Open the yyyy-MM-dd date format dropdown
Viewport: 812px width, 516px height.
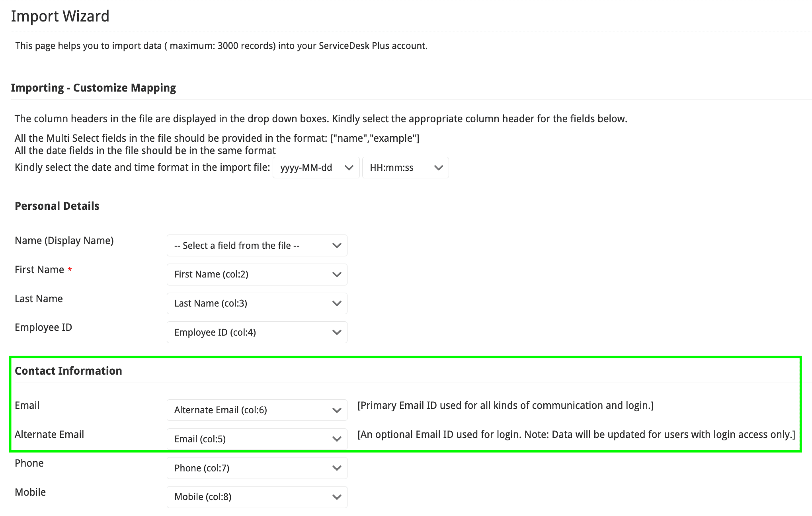[316, 168]
